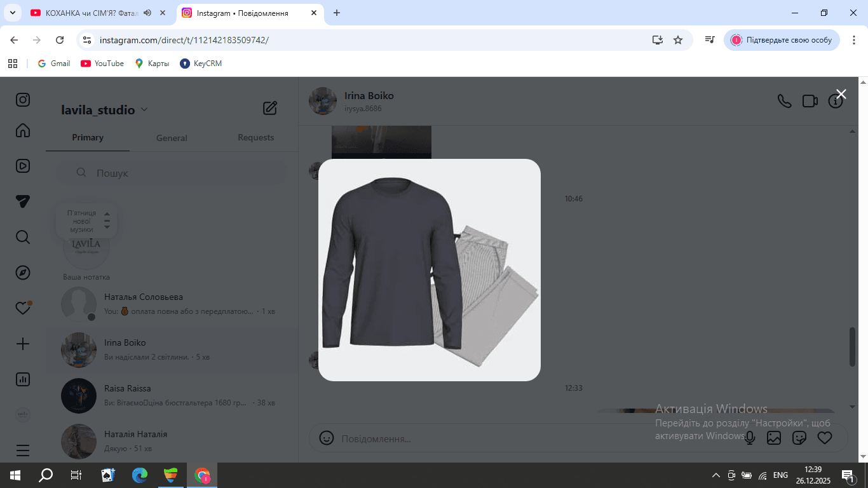Open Windows taskbar search
Image resolution: width=868 pixels, height=488 pixels.
click(46, 475)
